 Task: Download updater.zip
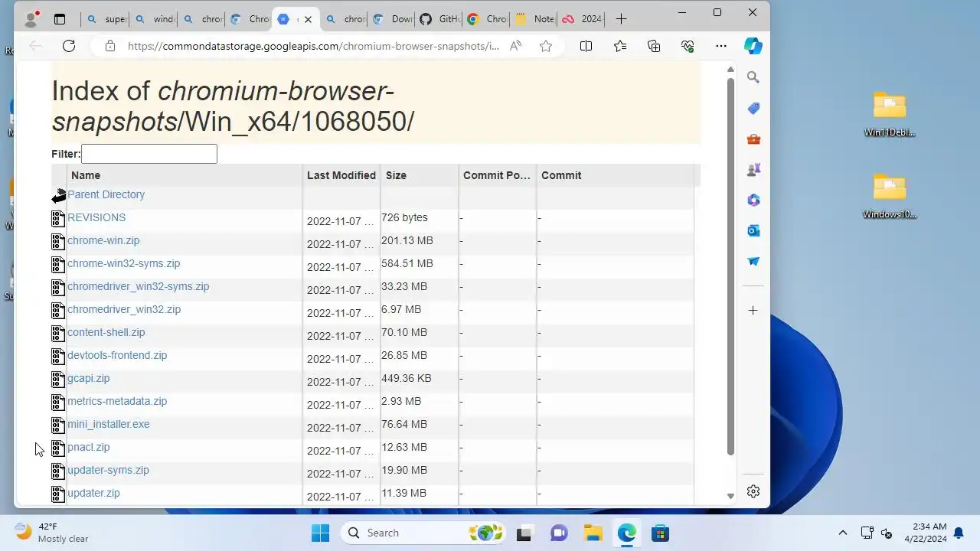click(x=93, y=493)
